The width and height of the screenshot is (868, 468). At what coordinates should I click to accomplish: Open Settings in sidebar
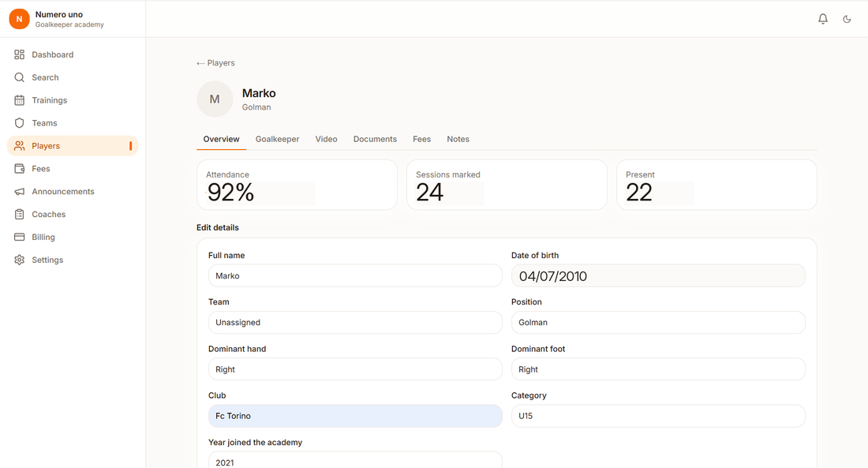pos(73,260)
